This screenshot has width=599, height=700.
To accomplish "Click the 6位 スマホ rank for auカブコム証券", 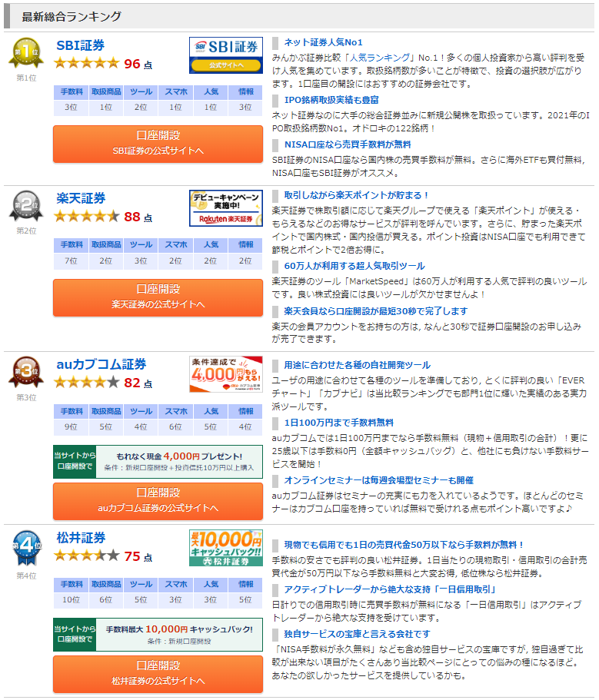I will click(x=175, y=427).
